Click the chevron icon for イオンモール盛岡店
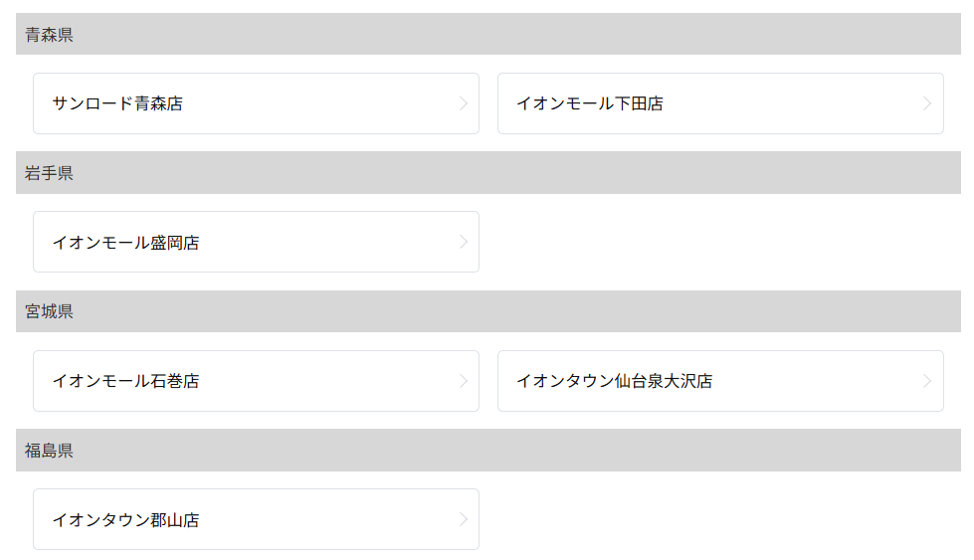The width and height of the screenshot is (974, 560). tap(463, 242)
